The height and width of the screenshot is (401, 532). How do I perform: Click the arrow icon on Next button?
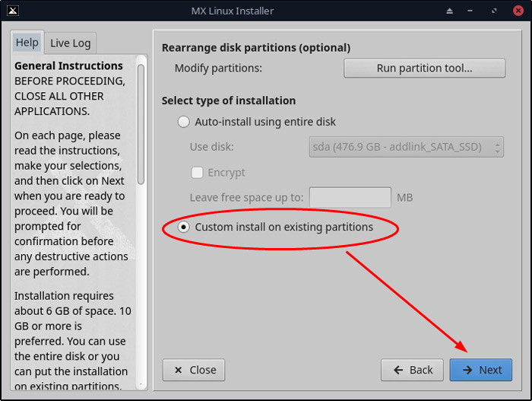467,370
